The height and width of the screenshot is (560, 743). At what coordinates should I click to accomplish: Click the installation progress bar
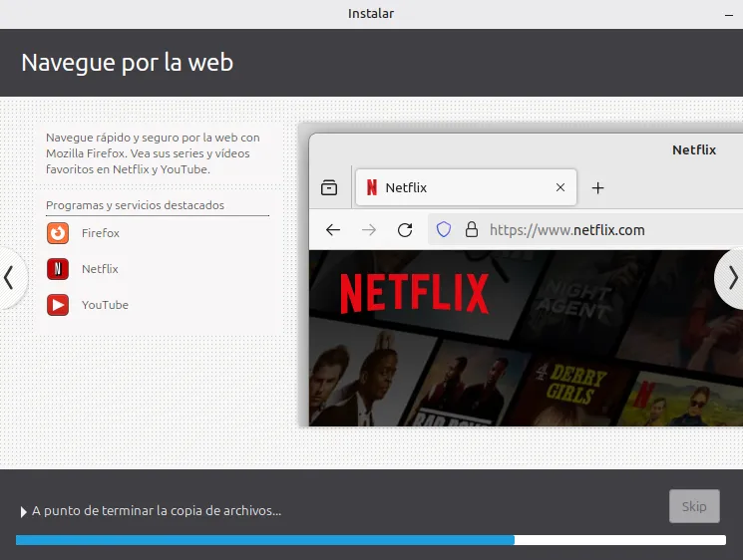(x=371, y=540)
